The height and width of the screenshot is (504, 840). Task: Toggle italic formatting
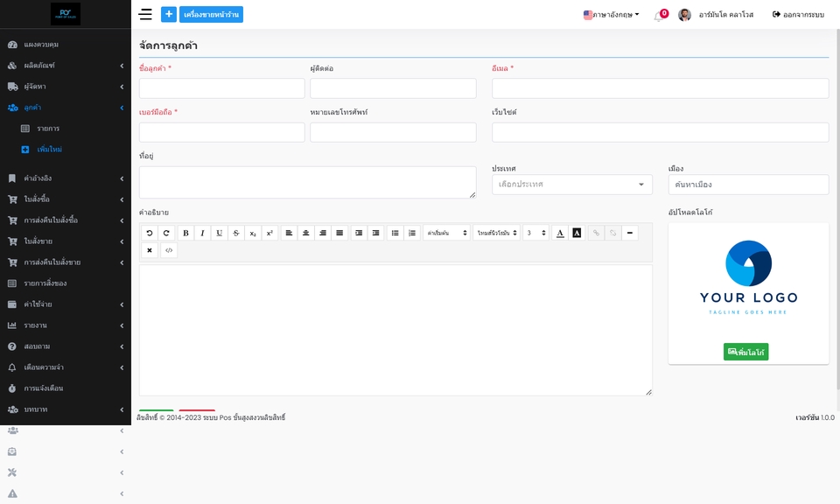point(202,233)
